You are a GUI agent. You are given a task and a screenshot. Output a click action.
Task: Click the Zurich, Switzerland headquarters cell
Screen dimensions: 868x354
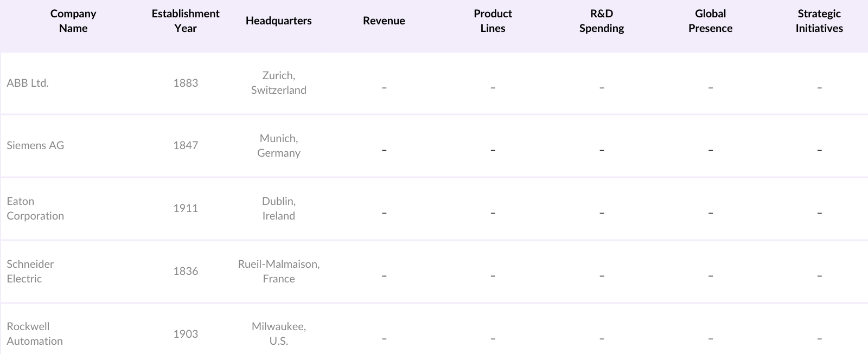(278, 83)
